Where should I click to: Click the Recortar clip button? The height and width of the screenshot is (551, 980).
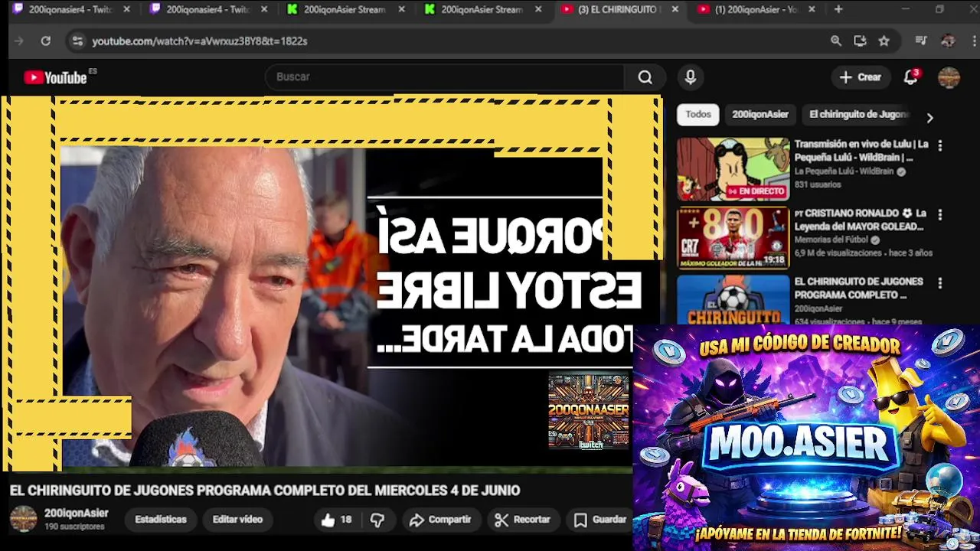[523, 520]
